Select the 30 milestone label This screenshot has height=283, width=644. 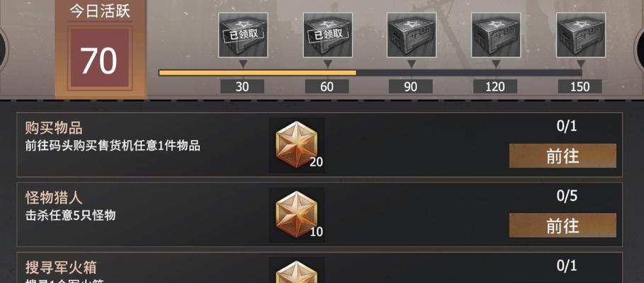click(x=242, y=86)
